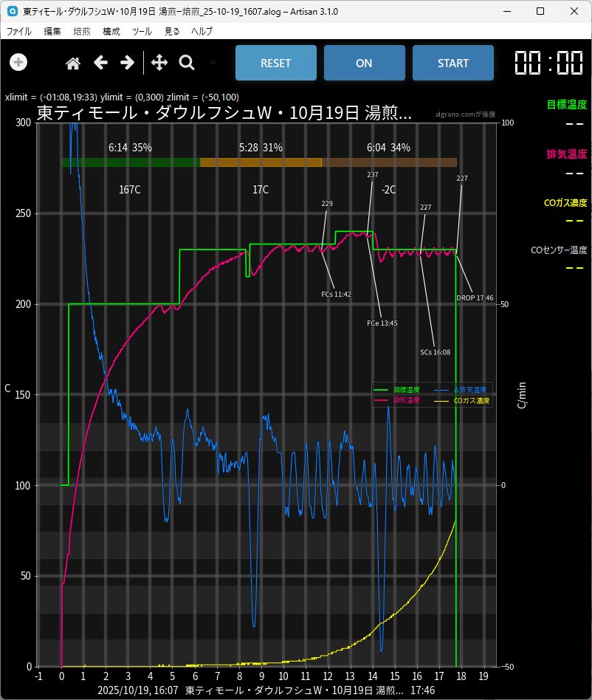Reset the view with the Home icon
This screenshot has width=592, height=700.
[x=73, y=63]
